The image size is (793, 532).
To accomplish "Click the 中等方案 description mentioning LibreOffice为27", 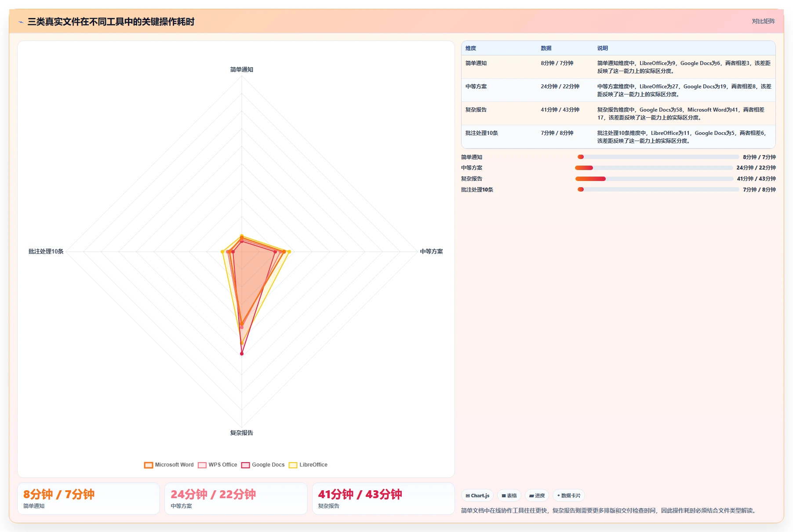I will tap(684, 90).
